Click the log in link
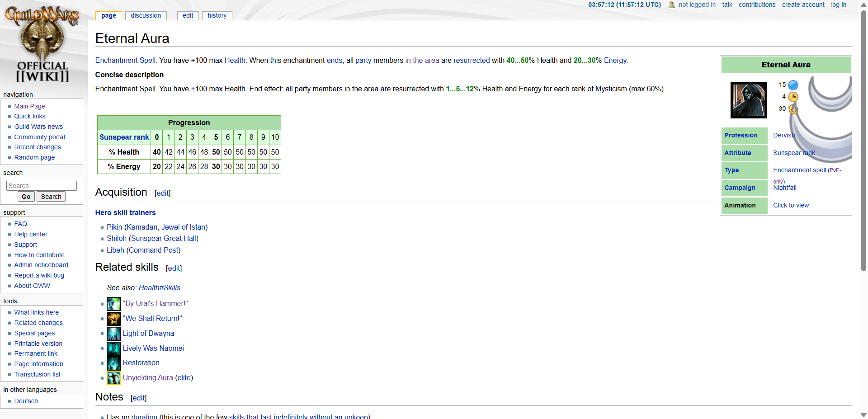 click(839, 5)
